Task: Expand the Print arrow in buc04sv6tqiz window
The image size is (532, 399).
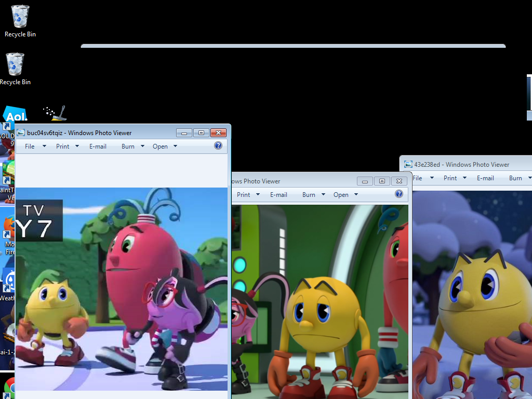Action: point(77,146)
